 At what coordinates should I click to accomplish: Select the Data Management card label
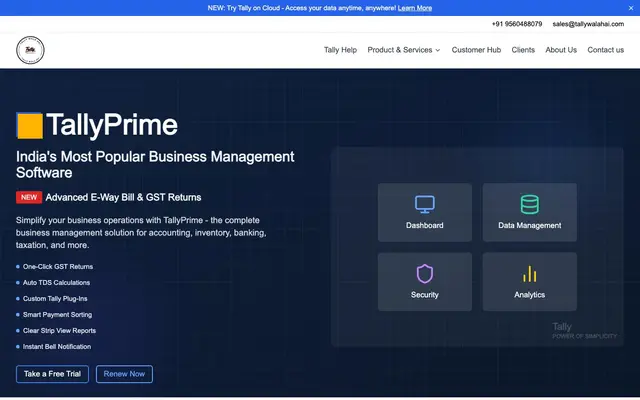[x=529, y=225]
